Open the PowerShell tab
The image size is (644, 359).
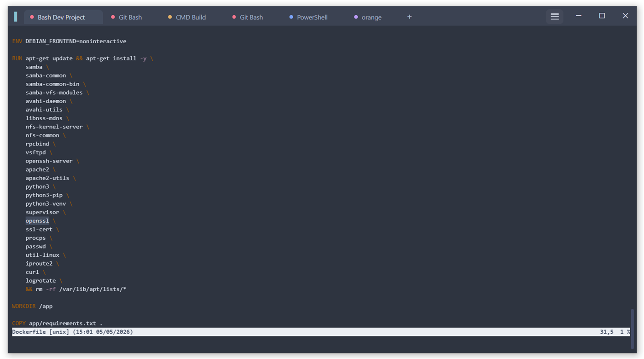pos(308,17)
